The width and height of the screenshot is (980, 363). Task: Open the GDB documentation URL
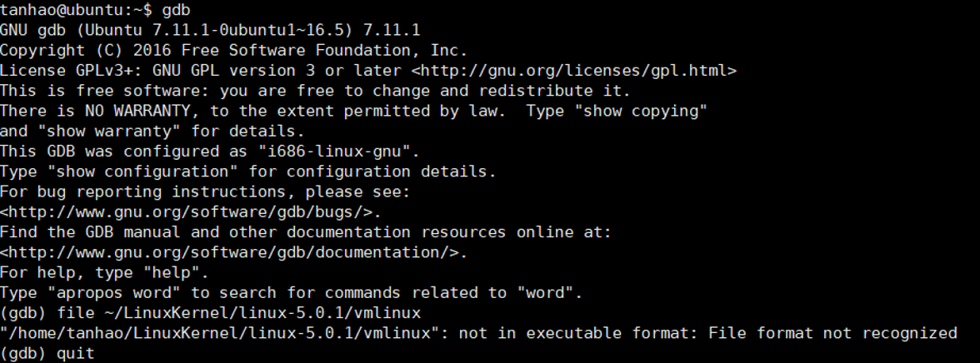click(x=234, y=252)
